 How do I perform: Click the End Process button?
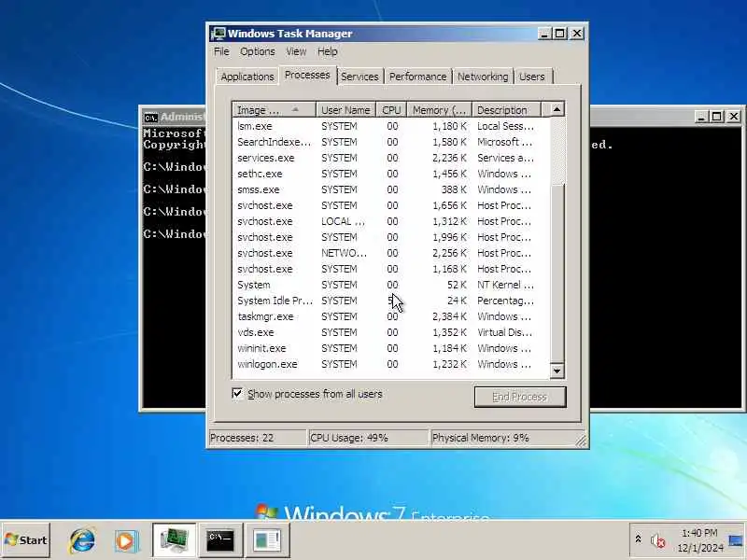[520, 397]
